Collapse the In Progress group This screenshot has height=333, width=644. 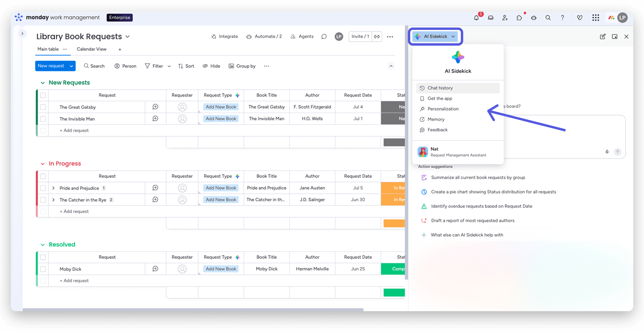click(43, 164)
